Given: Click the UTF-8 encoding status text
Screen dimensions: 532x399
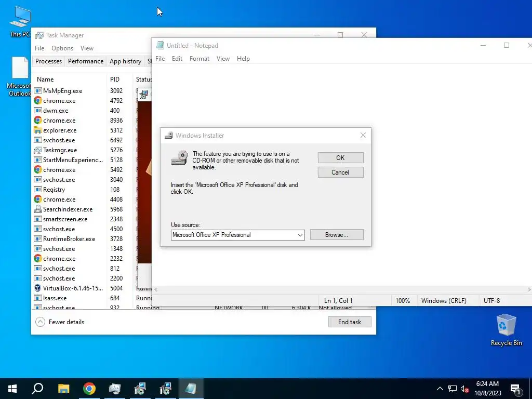Looking at the screenshot, I should click(491, 301).
